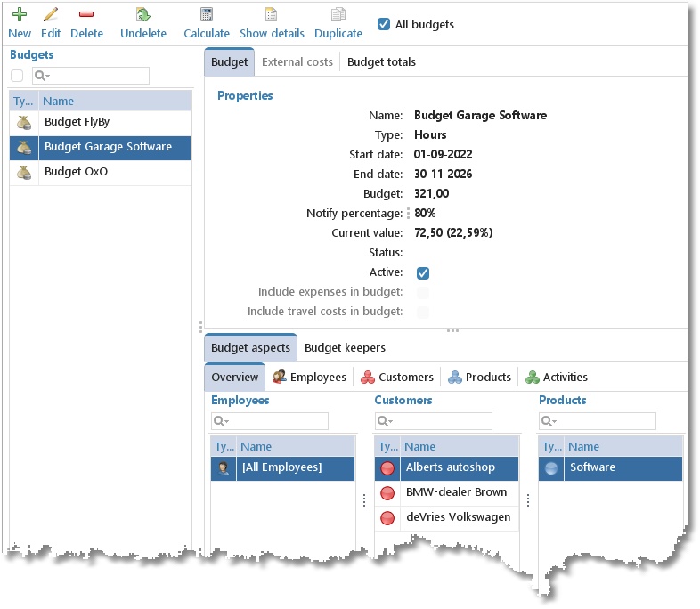This screenshot has height=609, width=700.
Task: Open the Budget keepers tab
Action: [x=345, y=348]
